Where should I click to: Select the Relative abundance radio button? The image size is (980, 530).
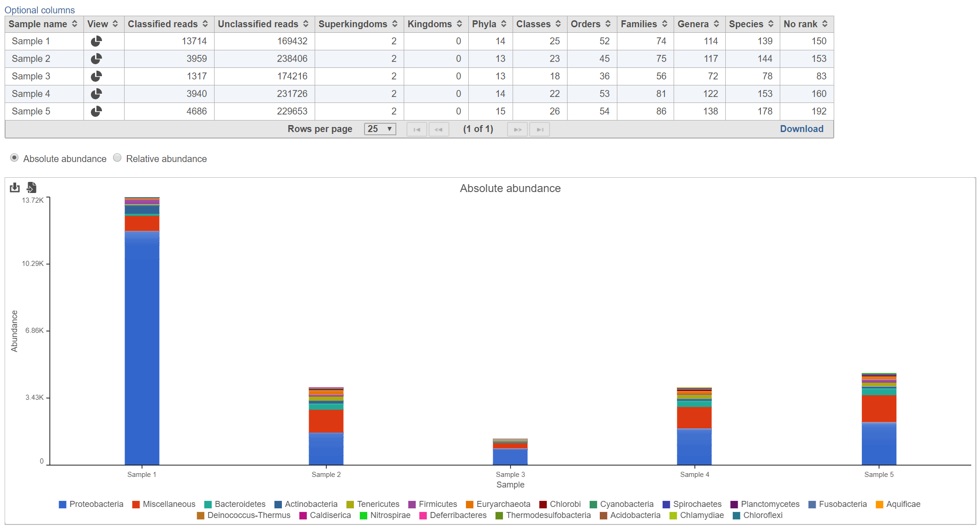117,158
